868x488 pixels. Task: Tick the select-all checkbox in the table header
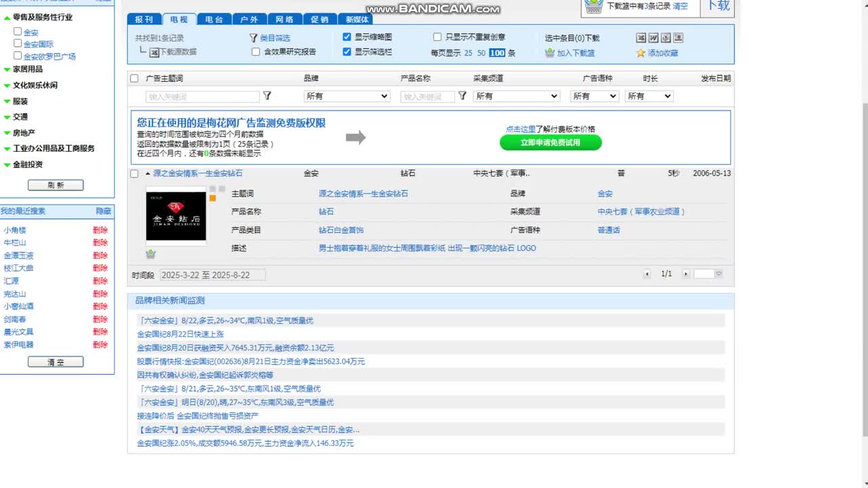click(x=134, y=79)
